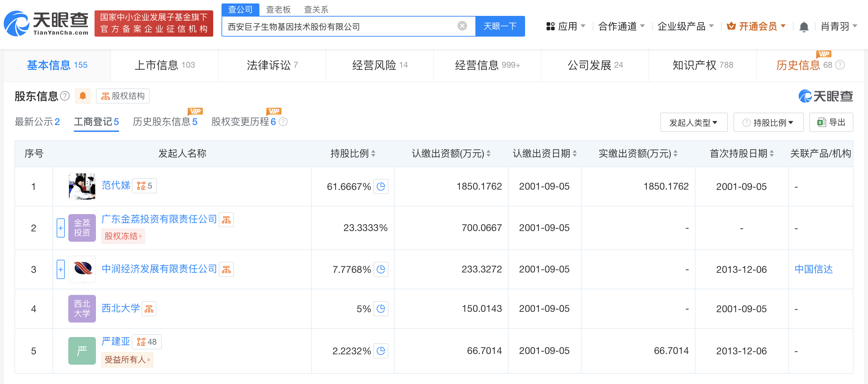
Task: Open the 中国信达 related institution link
Action: [813, 269]
